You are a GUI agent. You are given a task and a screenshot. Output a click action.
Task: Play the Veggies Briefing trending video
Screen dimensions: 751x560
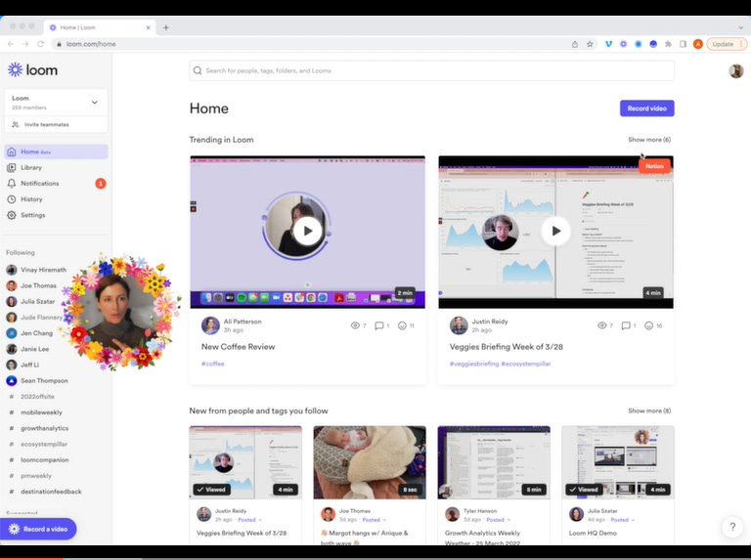pyautogui.click(x=555, y=231)
